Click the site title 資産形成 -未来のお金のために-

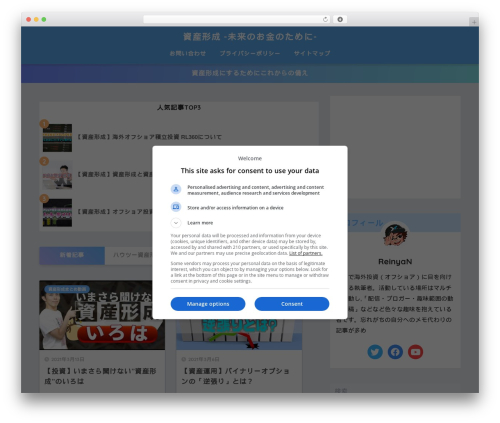pyautogui.click(x=250, y=37)
